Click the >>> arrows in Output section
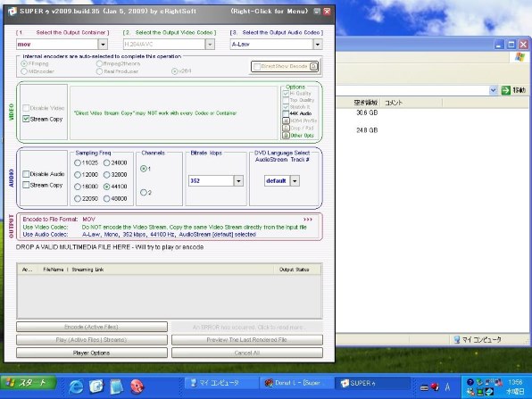The image size is (532, 399). click(308, 220)
